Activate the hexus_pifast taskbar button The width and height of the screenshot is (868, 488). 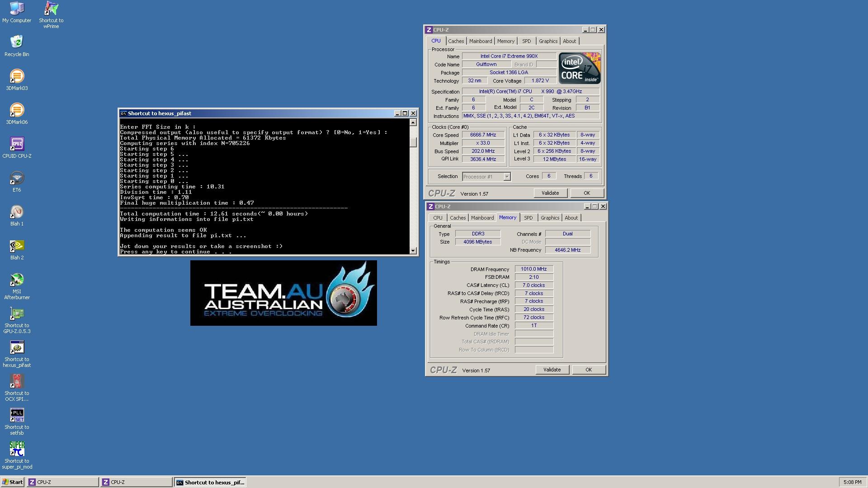point(210,482)
